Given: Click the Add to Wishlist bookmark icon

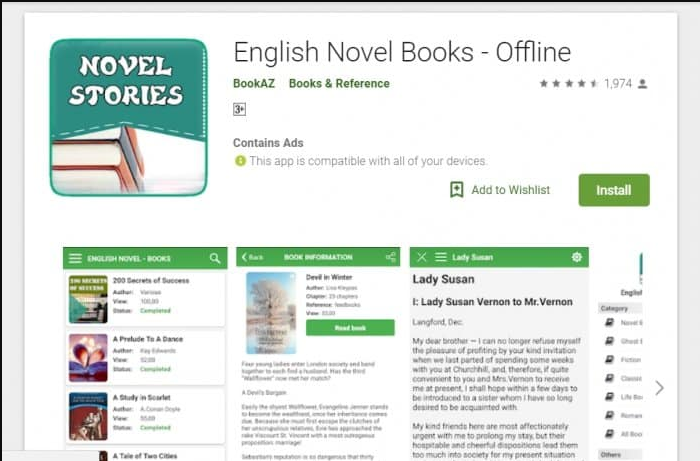Looking at the screenshot, I should [457, 190].
